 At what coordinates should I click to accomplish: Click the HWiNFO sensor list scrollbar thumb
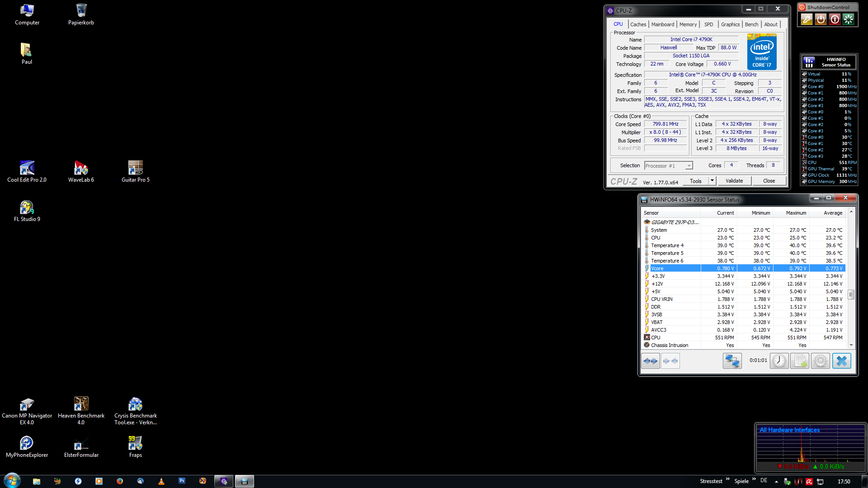coord(851,294)
